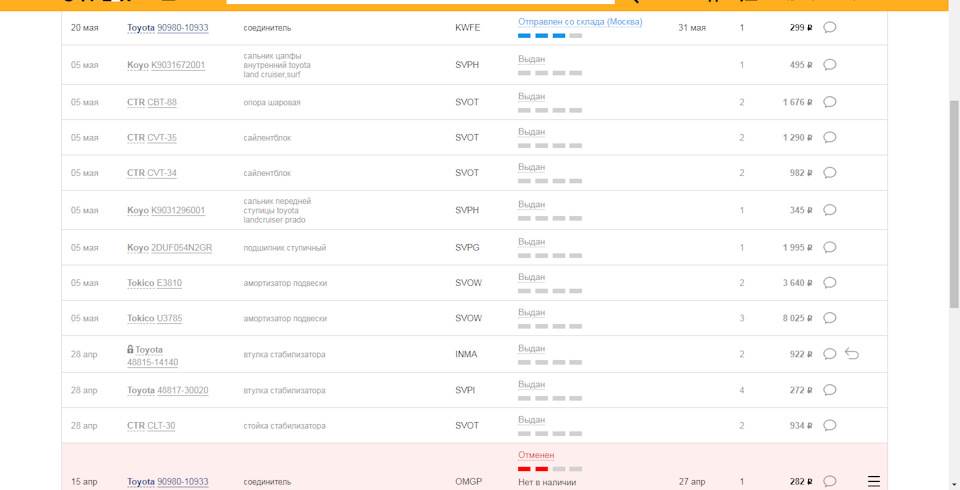Image resolution: width=960 pixels, height=490 pixels.
Task: Open comment icon for Tokico U3785 row
Action: tap(830, 318)
